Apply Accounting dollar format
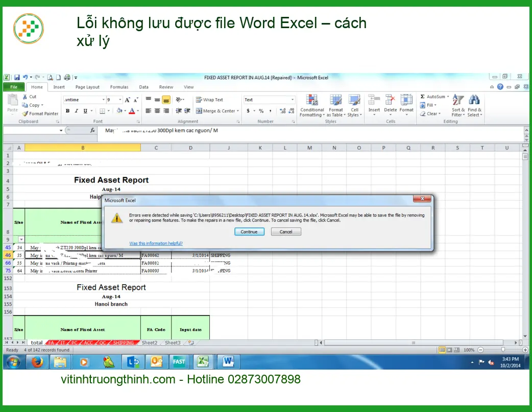 pos(248,111)
